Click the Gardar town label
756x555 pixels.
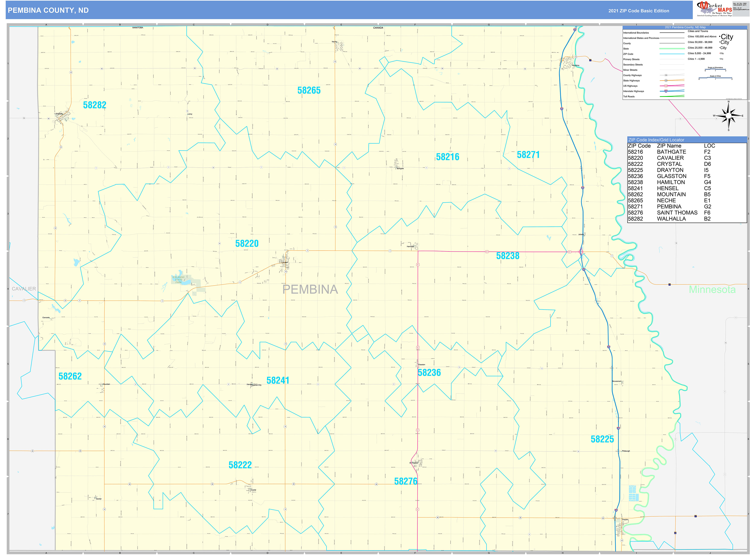99,499
